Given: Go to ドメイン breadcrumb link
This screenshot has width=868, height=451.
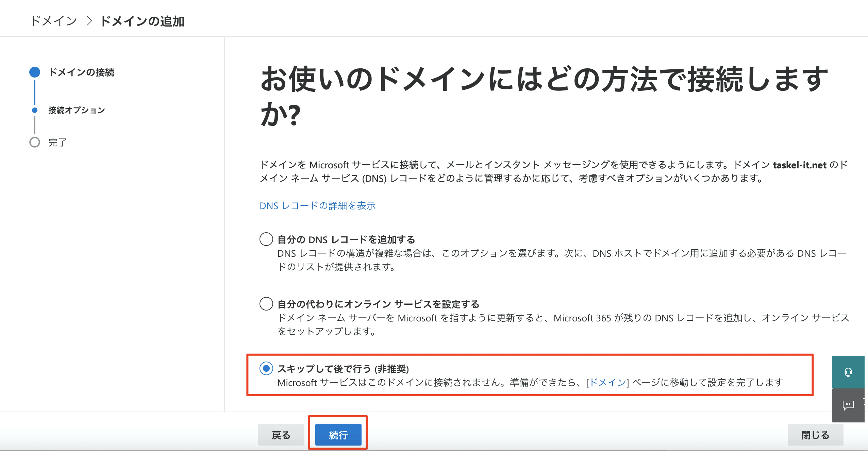Looking at the screenshot, I should click(x=54, y=21).
